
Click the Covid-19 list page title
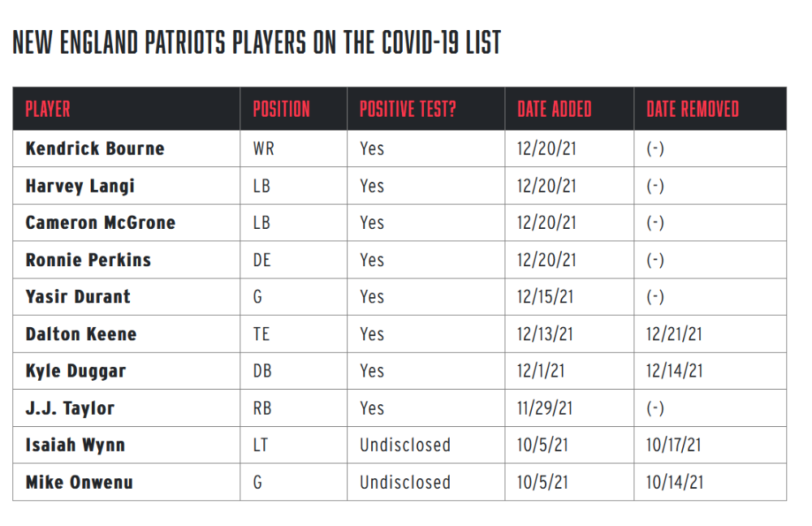pos(257,42)
